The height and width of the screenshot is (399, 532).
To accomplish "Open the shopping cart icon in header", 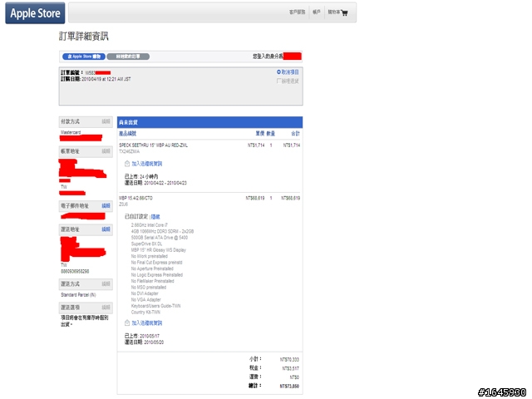I will (x=344, y=13).
